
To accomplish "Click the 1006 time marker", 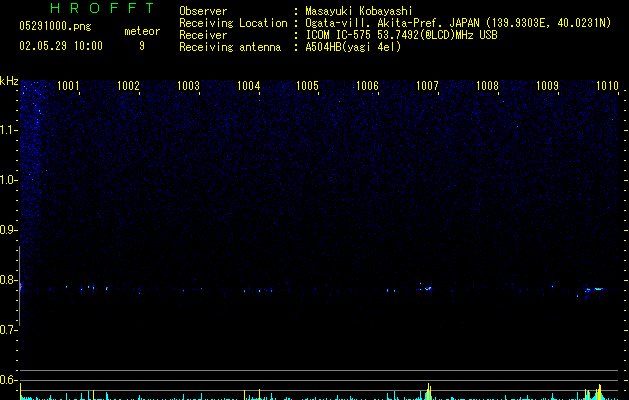I will [367, 86].
